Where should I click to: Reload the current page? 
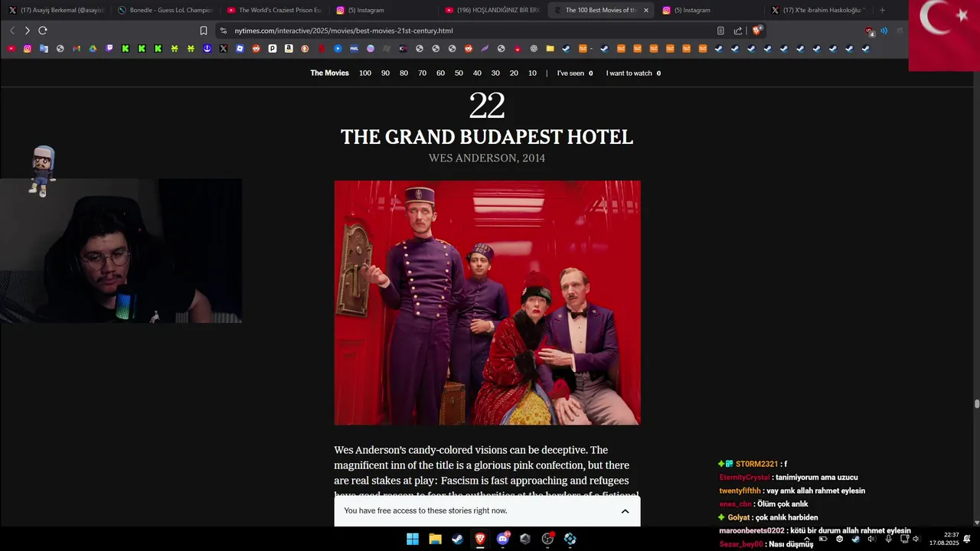coord(43,31)
